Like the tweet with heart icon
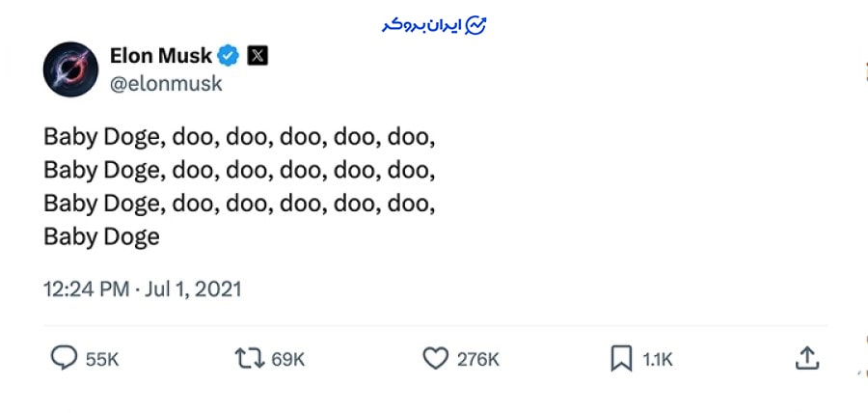The height and width of the screenshot is (413, 868). click(x=436, y=359)
